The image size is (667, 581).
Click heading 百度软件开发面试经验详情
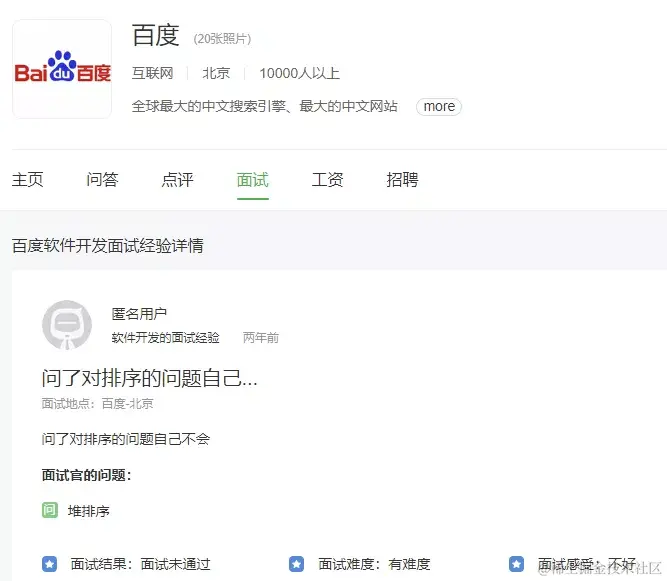click(108, 246)
